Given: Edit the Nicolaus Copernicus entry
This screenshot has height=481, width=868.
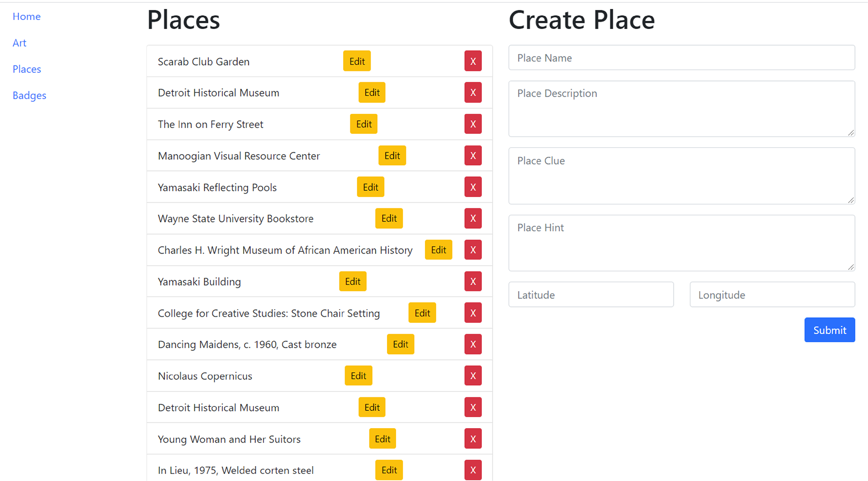Looking at the screenshot, I should point(358,376).
